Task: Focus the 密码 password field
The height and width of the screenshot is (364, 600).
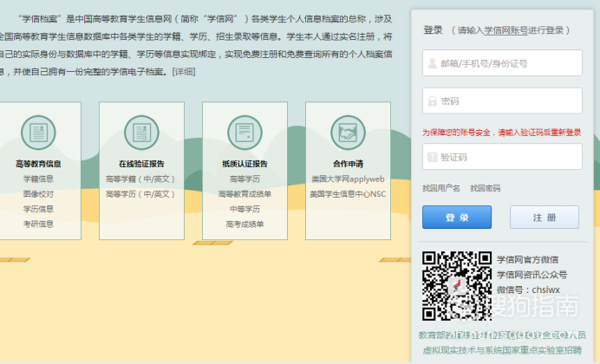Action: 502,101
